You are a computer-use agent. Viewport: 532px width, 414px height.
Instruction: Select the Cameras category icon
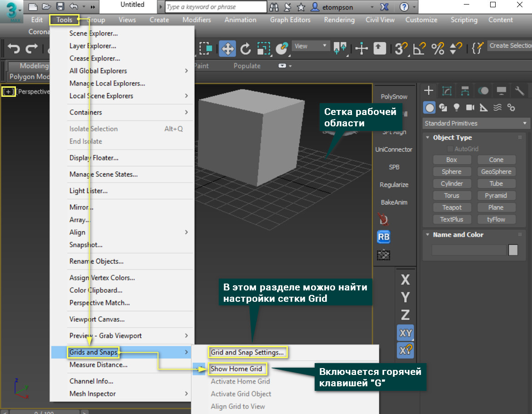[470, 107]
